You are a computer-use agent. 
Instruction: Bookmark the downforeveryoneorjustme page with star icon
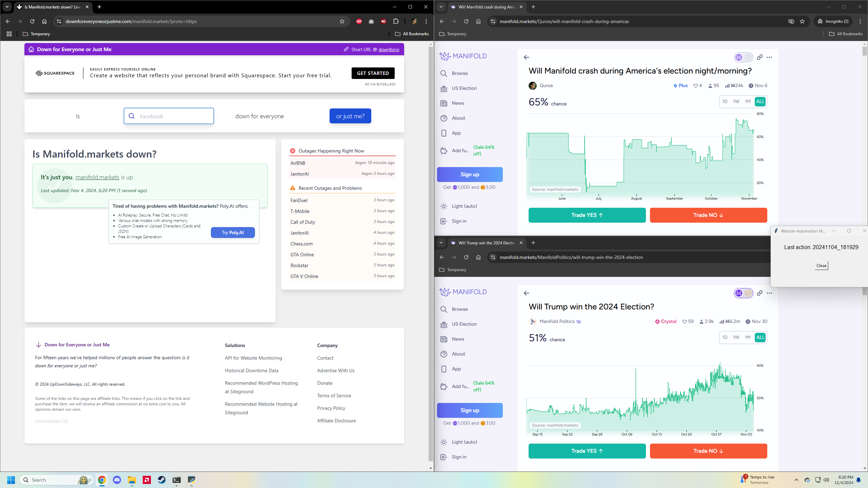click(342, 21)
